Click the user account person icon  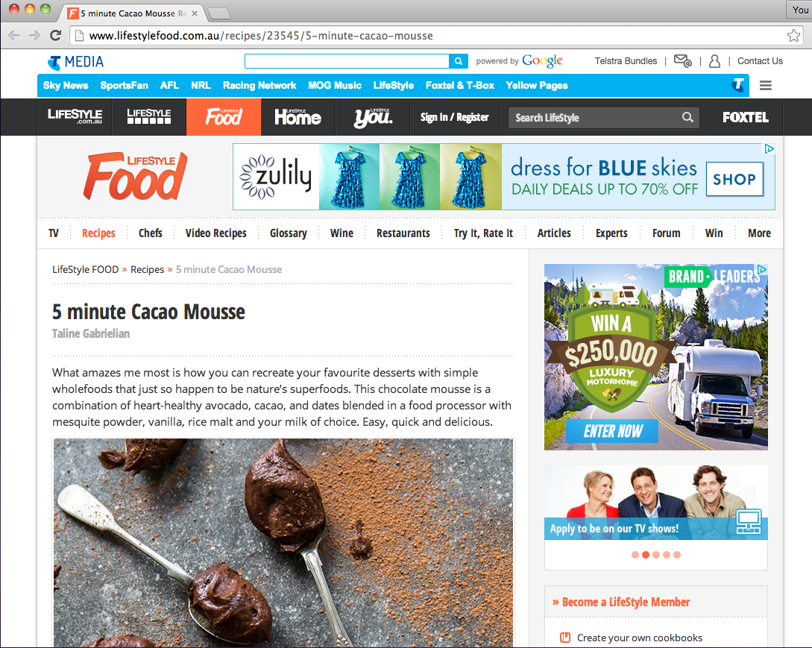(714, 61)
